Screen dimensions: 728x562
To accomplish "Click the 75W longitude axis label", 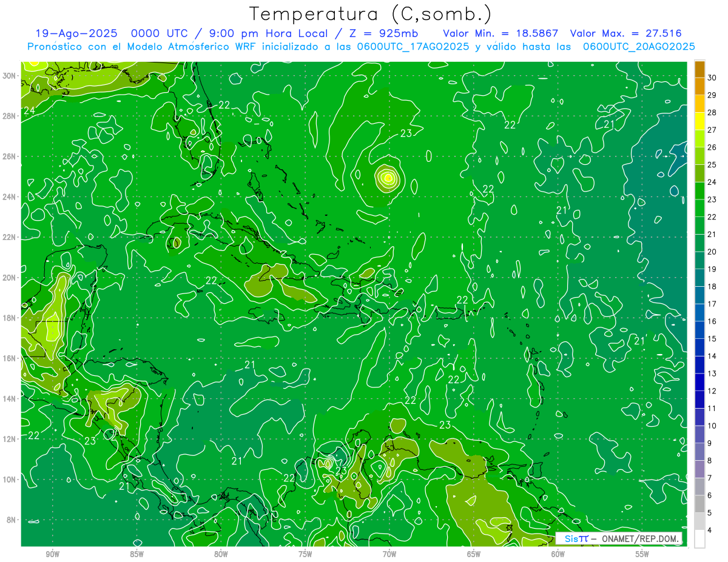I will (x=305, y=554).
